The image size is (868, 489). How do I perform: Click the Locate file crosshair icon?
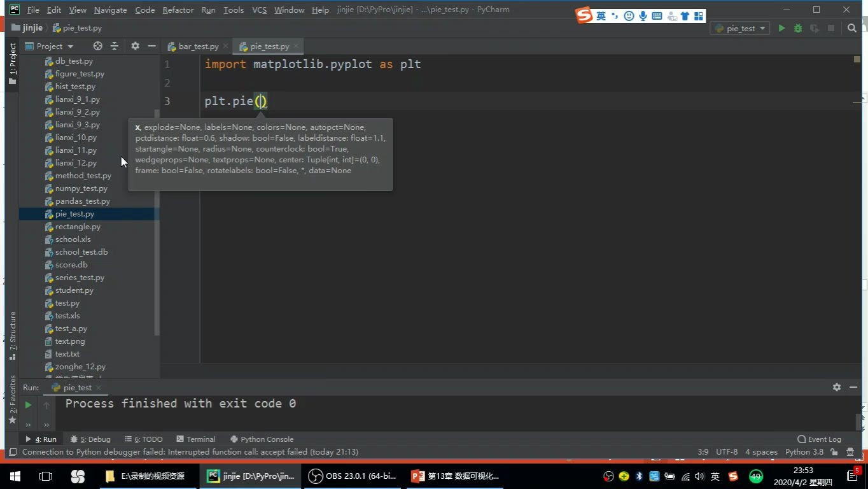[x=97, y=46]
